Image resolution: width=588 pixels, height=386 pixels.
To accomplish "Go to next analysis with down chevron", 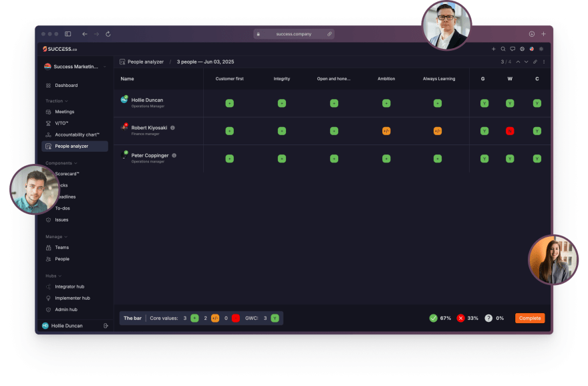I will pos(526,62).
